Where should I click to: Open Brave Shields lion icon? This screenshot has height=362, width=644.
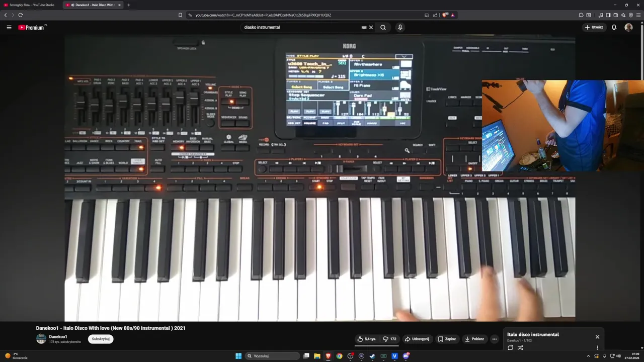click(x=445, y=15)
